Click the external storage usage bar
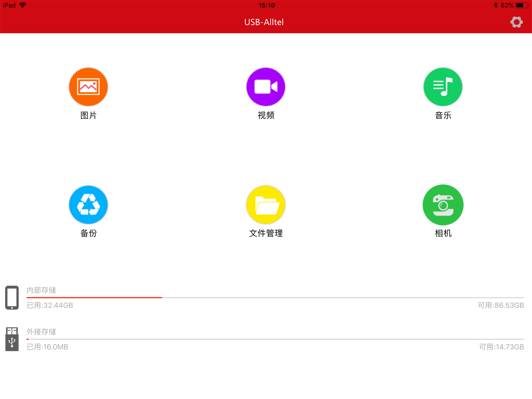Screen dimensions: 532x399 click(275, 339)
